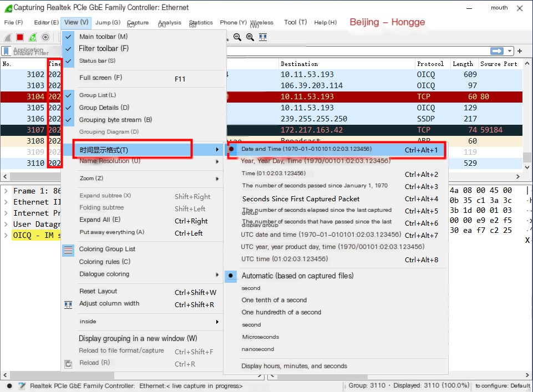Open the filter history dropdown arrow
Image resolution: width=533 pixels, height=392 pixels.
coord(510,51)
